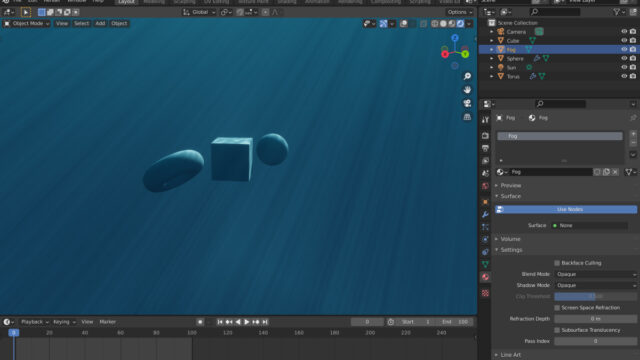The image size is (640, 360).
Task: Hide Cube in viewport via eye icon
Action: (x=624, y=40)
